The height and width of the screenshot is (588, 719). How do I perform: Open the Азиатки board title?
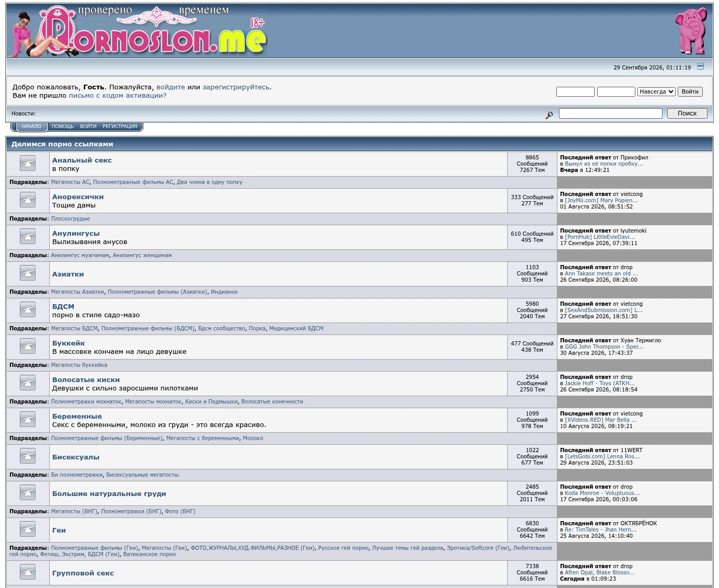[68, 274]
